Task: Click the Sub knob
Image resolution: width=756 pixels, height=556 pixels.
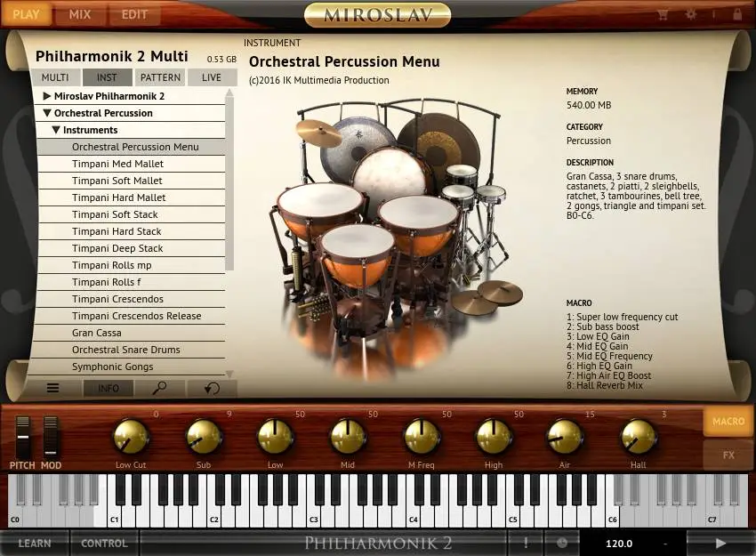Action: pos(204,437)
